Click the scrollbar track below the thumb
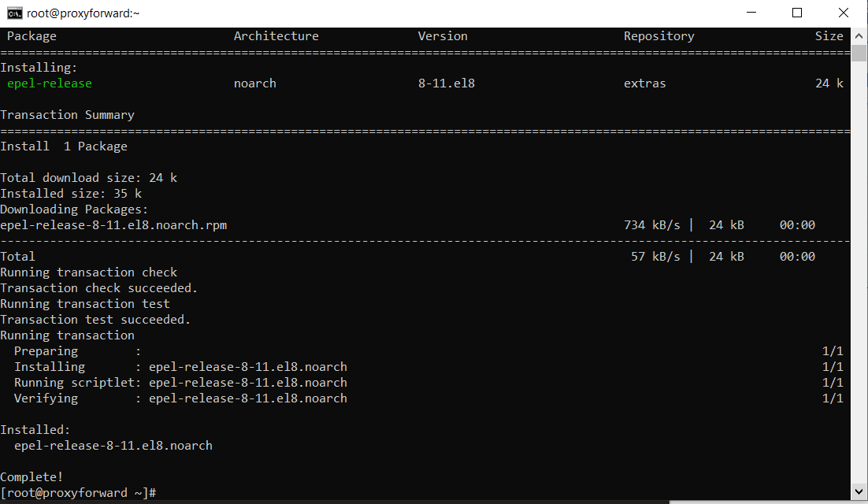Screen dimensions: 868x504 (859, 236)
